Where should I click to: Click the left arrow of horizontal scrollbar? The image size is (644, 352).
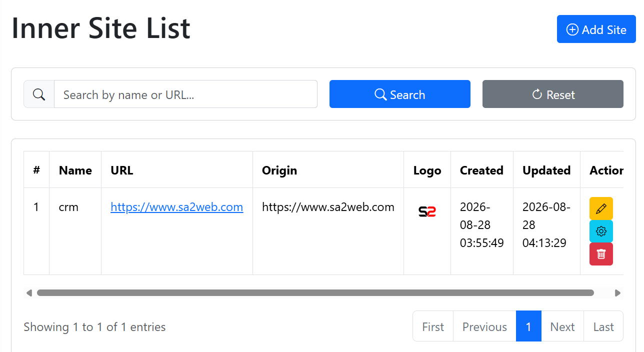29,292
